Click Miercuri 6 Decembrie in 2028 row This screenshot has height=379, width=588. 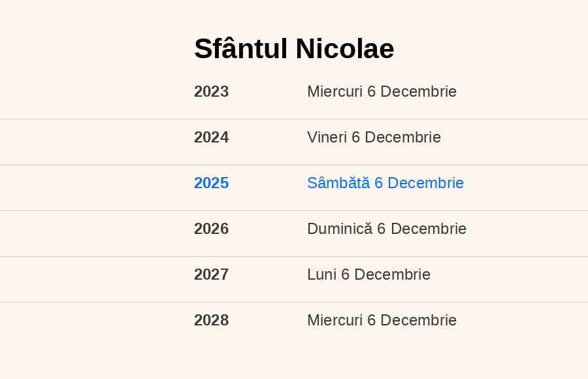382,320
